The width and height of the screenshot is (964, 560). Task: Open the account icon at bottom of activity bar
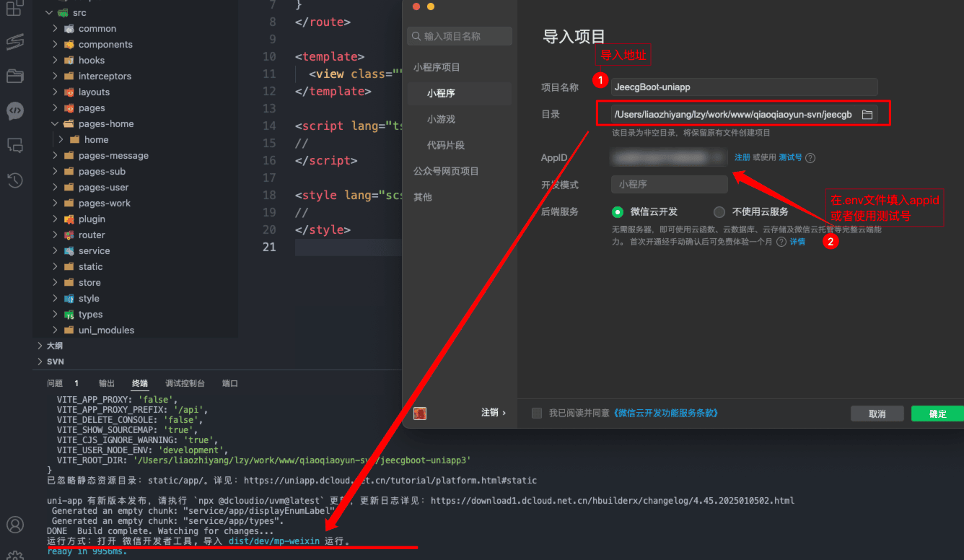(14, 525)
